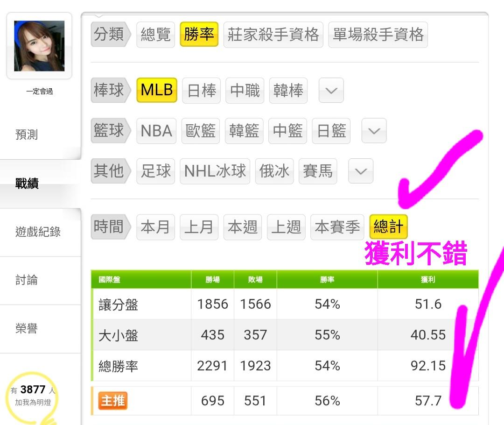Screen dimensions: 504x425
Task: Select the 讓分盤 table row label
Action: point(118,305)
